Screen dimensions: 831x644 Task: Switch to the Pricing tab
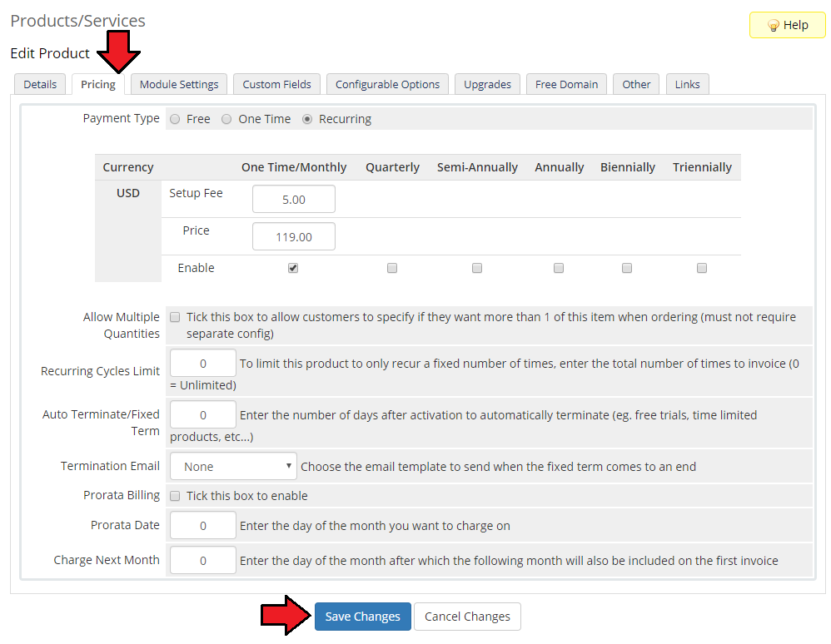(98, 84)
